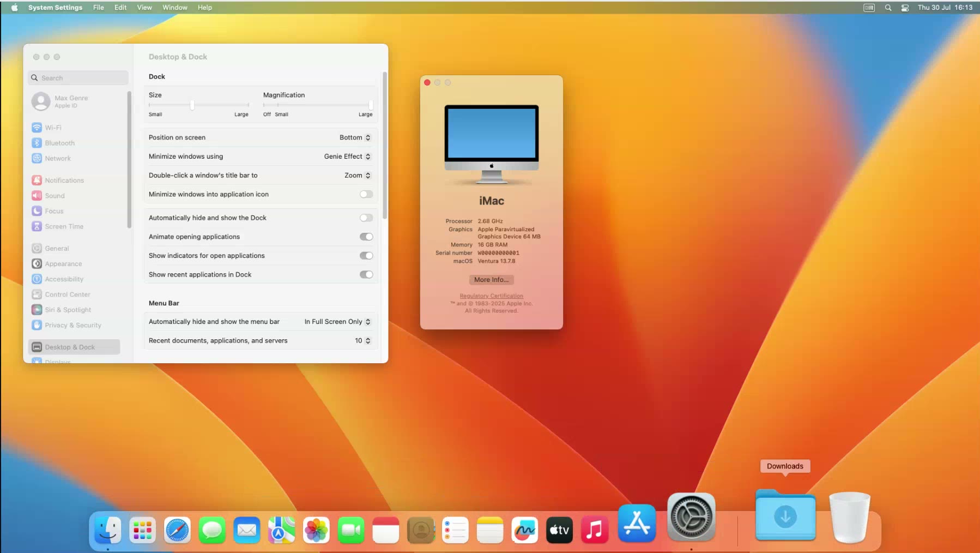This screenshot has height=553, width=980.
Task: Launch Safari from the Dock
Action: 177,530
